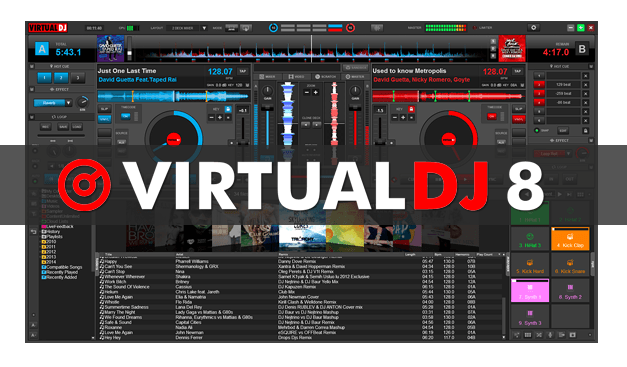Open the 2 DECK MIXER layout dropdown

[x=204, y=28]
